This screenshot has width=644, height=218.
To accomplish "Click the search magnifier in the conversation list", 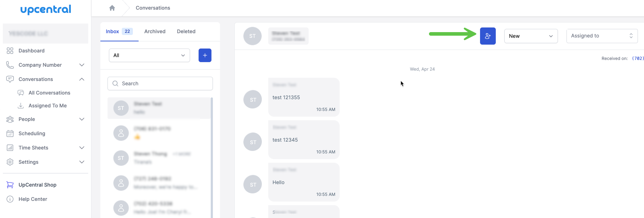I will (115, 83).
